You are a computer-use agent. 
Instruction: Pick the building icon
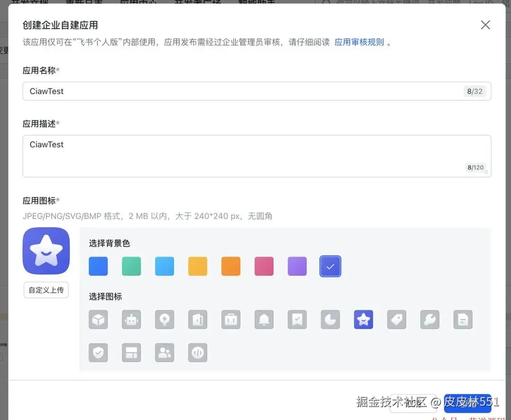pos(198,319)
